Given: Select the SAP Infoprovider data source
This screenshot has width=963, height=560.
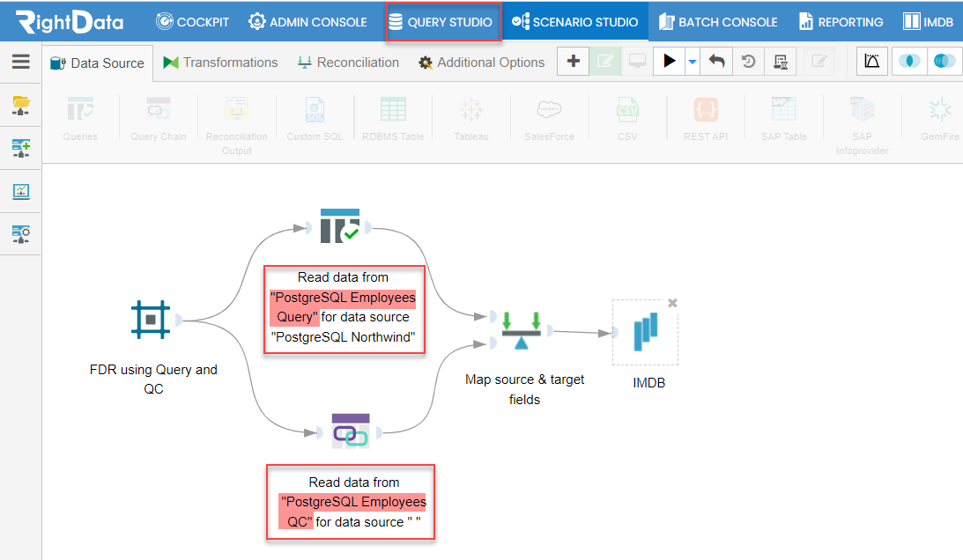Looking at the screenshot, I should coord(862,126).
